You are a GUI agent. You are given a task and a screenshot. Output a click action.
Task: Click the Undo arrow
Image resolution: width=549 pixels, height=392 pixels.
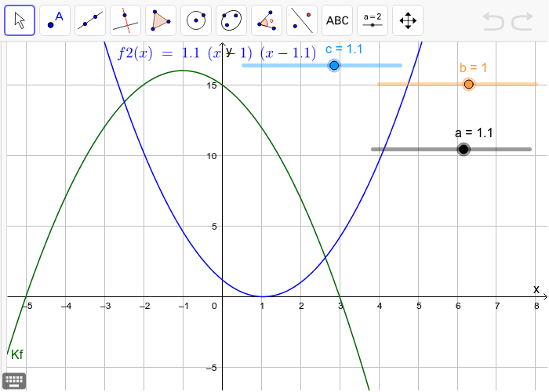[493, 21]
